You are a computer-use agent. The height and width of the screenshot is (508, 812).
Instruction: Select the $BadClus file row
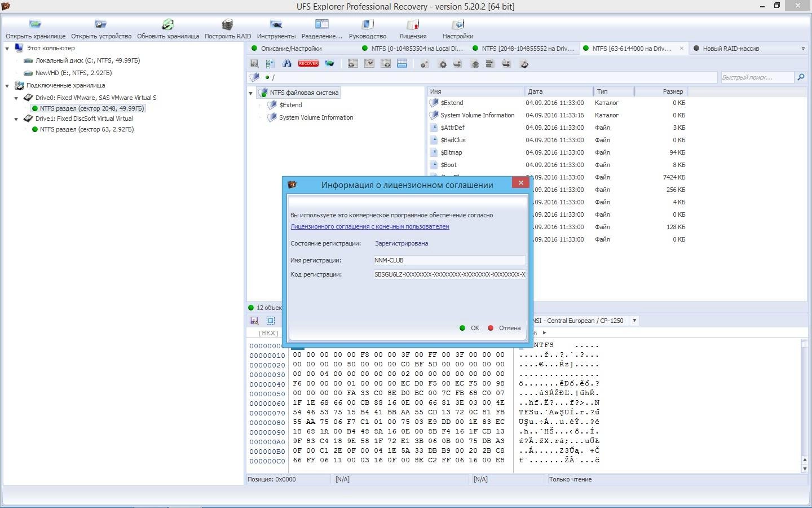pyautogui.click(x=557, y=140)
